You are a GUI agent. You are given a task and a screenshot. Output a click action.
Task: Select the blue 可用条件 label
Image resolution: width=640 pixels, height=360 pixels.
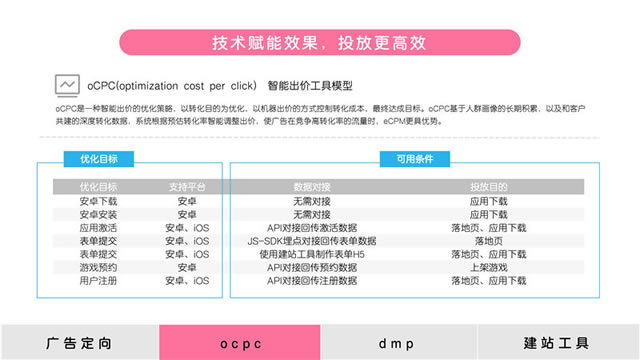point(415,159)
